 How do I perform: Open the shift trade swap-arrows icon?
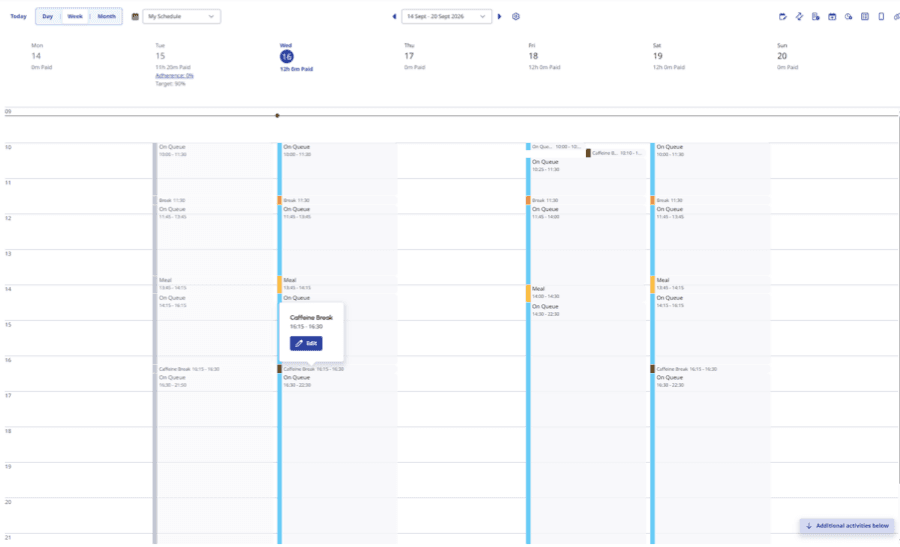(799, 17)
